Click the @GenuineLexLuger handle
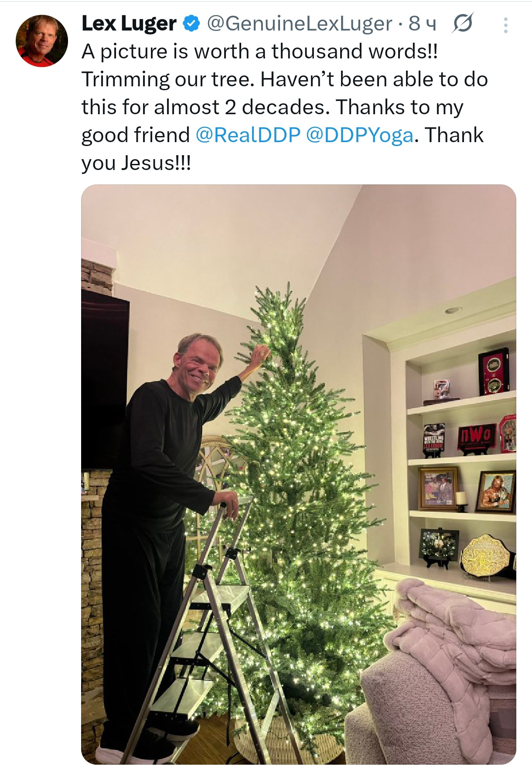The height and width of the screenshot is (766, 532). [x=299, y=24]
